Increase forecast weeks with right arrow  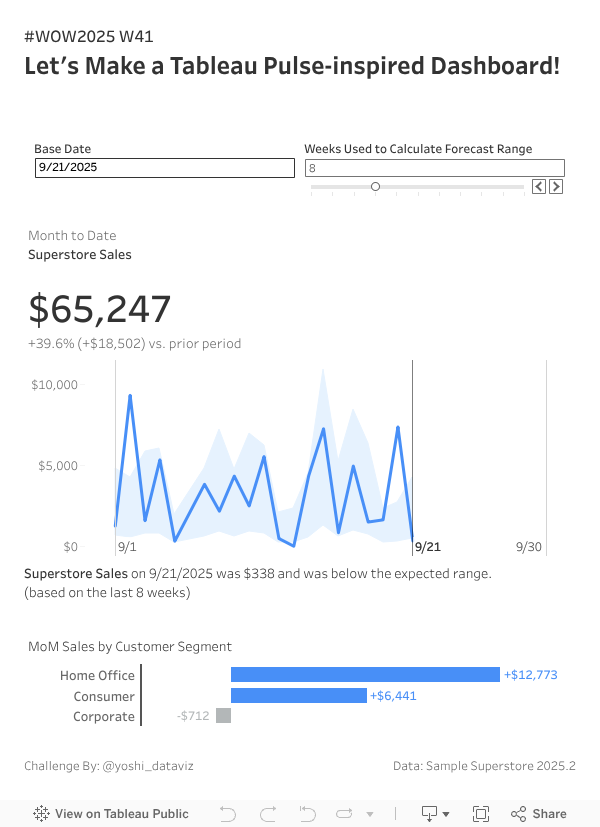pyautogui.click(x=556, y=186)
